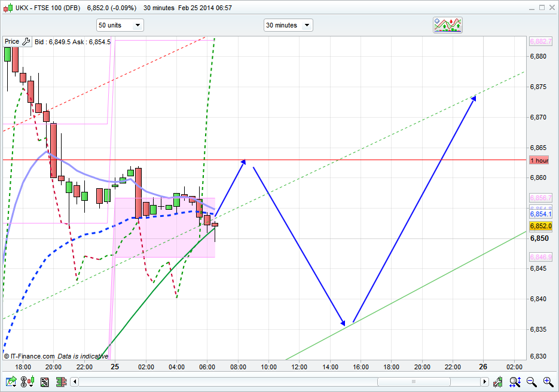The height and width of the screenshot is (392, 559).
Task: Click the auto-fit zoom magnifier icon
Action: point(515,381)
